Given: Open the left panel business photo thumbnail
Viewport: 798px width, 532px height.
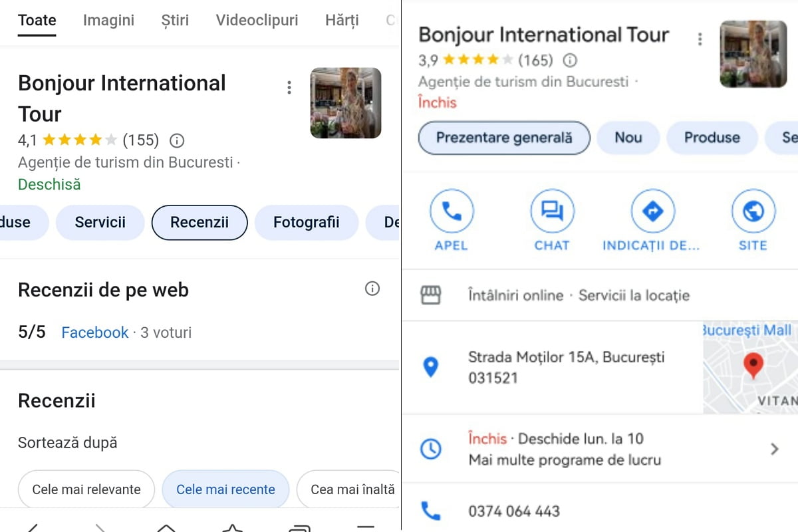Looking at the screenshot, I should click(x=346, y=103).
